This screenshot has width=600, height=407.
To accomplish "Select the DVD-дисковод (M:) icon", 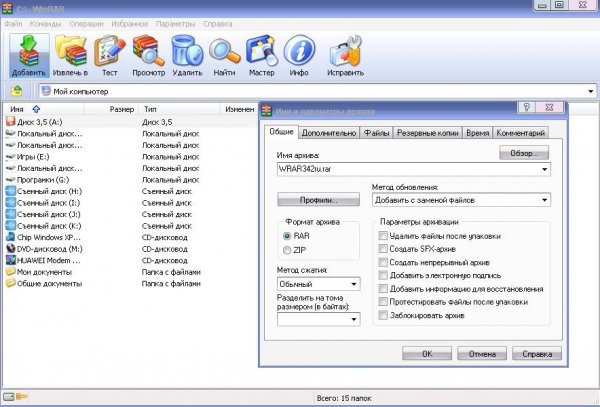I will [x=10, y=249].
